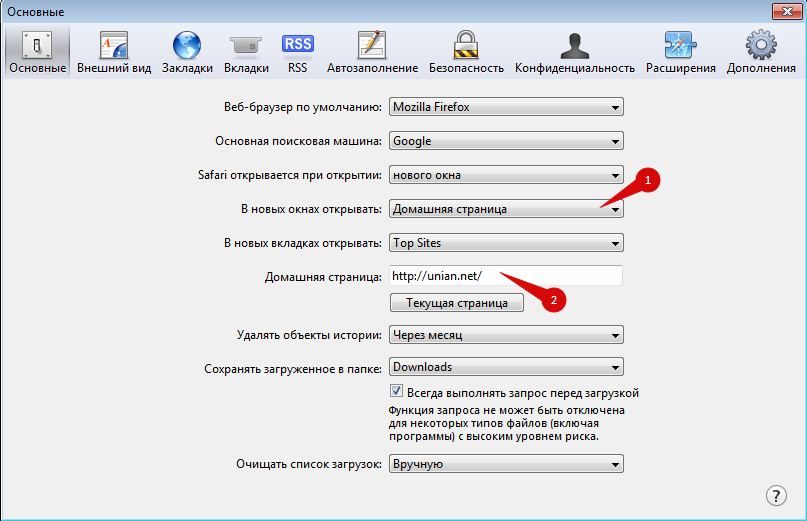This screenshot has width=807, height=521.
Task: Open the В новых вкладках открывать dropdown
Action: 506,243
